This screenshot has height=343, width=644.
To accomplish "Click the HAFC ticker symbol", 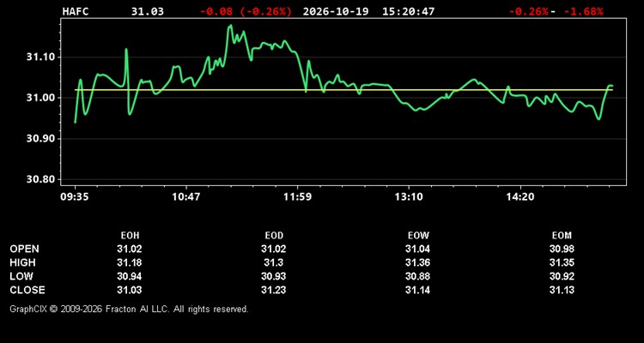I will 76,11.
